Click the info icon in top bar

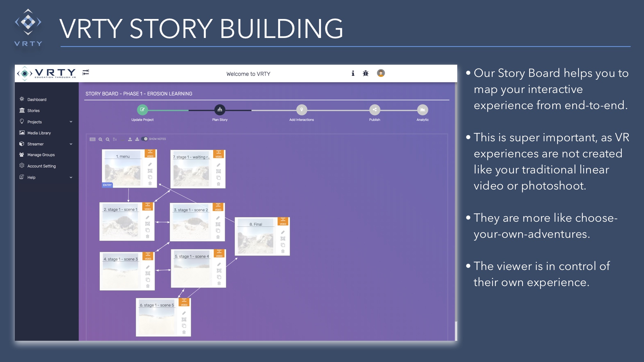point(353,73)
